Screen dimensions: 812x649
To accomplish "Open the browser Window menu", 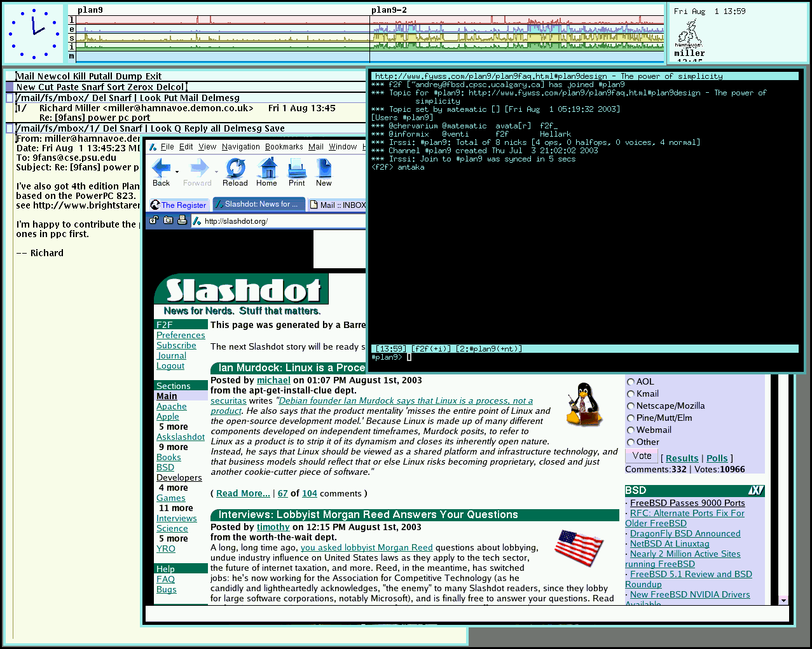I will coord(343,147).
